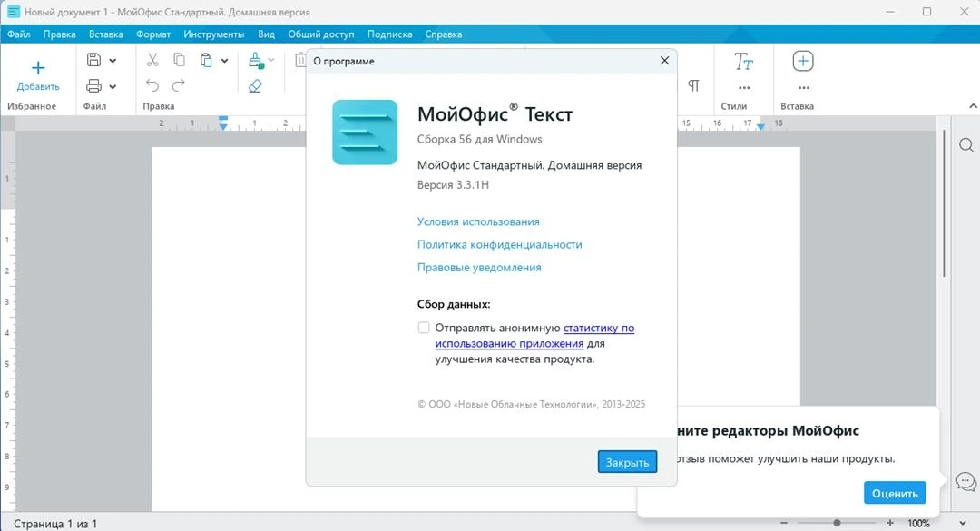Click the Версия 3.3.1H text

453,184
